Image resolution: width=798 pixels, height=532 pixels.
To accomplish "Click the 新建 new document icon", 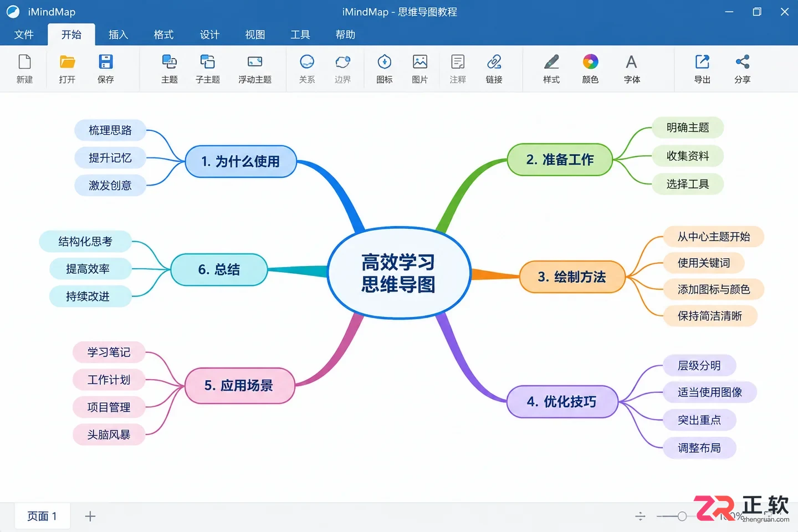I will (x=24, y=62).
